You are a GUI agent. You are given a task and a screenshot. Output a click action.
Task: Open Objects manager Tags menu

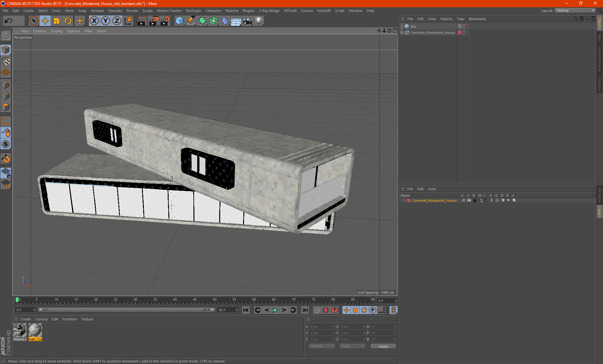coord(460,19)
